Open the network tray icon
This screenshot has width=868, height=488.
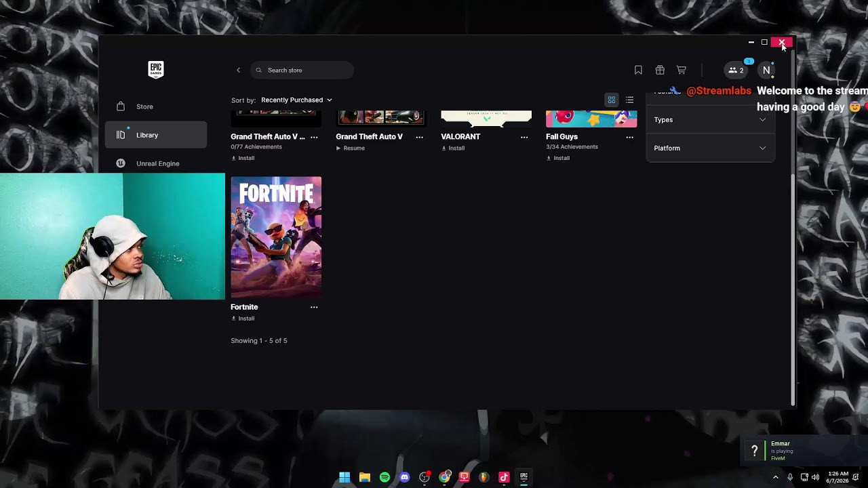[x=804, y=477]
